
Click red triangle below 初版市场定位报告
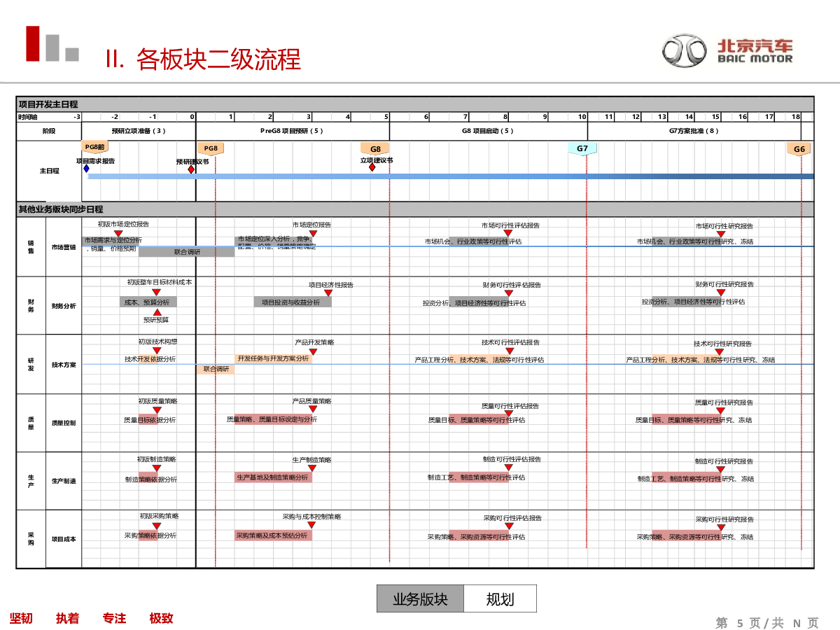coord(118,233)
